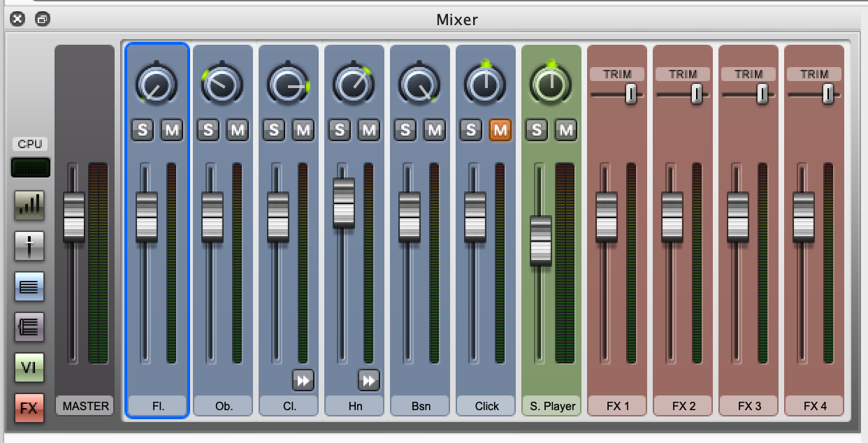868x443 pixels.
Task: Solo the Fl. channel
Action: click(x=143, y=130)
